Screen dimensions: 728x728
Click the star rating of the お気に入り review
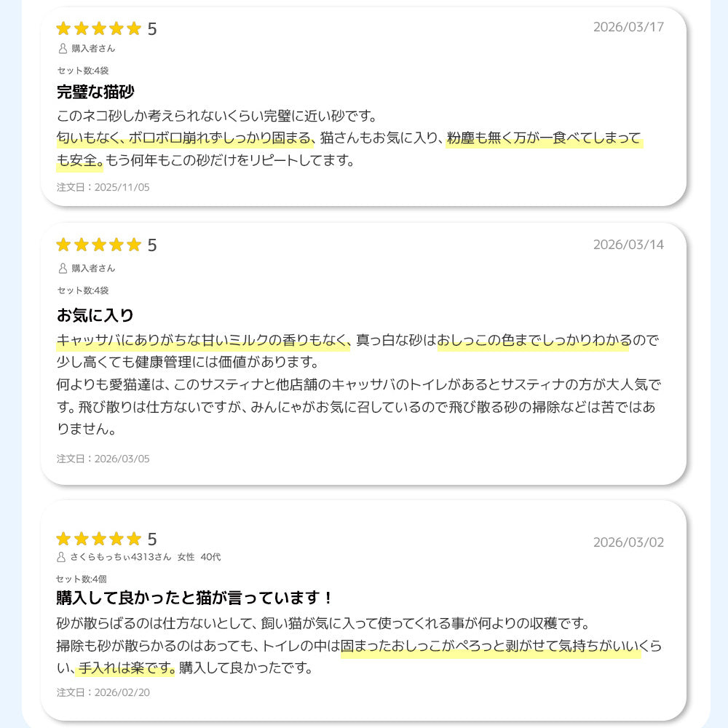pyautogui.click(x=98, y=245)
